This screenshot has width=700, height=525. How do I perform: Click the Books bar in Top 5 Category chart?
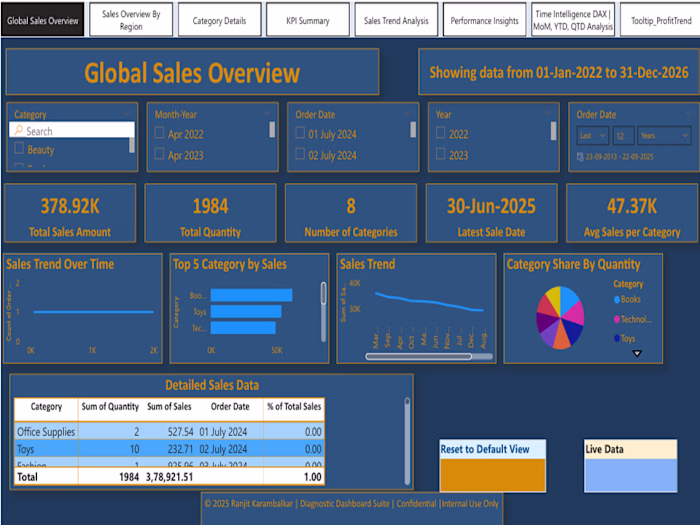pyautogui.click(x=251, y=295)
